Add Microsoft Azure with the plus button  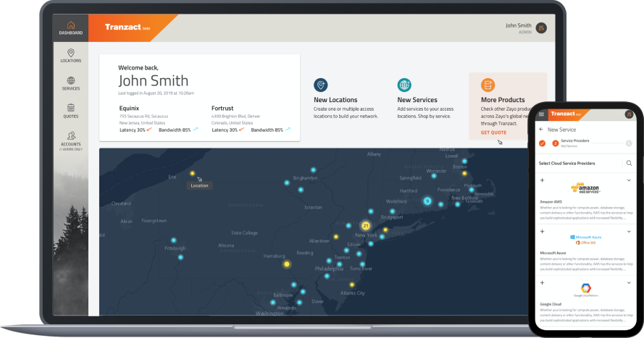tap(542, 231)
